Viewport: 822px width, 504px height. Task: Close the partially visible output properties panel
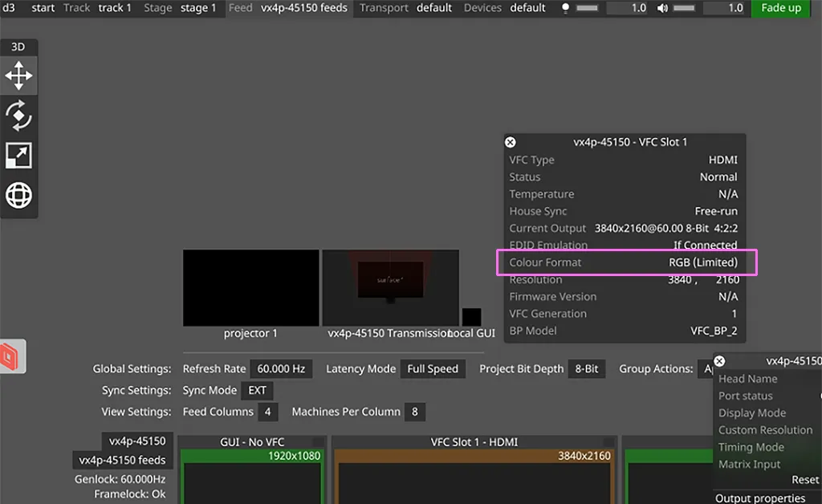click(x=719, y=362)
